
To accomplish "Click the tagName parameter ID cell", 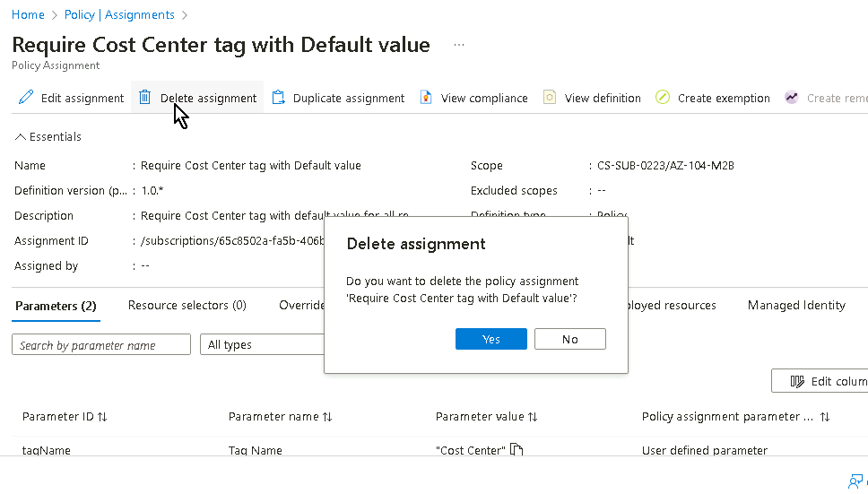I will [47, 450].
